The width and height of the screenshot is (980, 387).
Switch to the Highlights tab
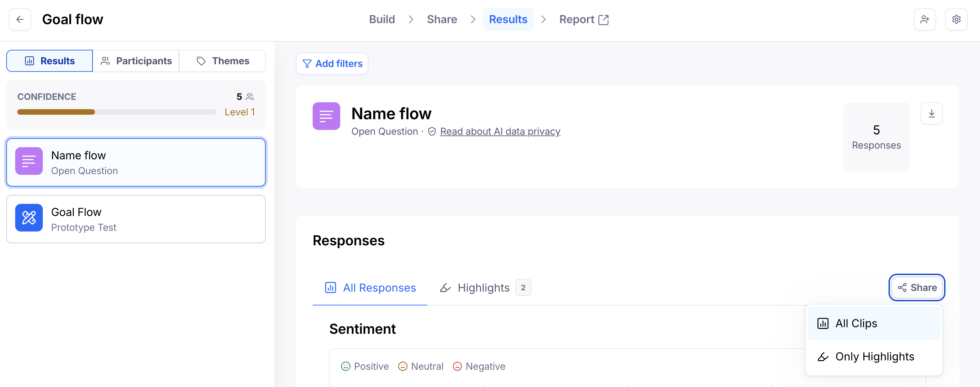coord(484,287)
